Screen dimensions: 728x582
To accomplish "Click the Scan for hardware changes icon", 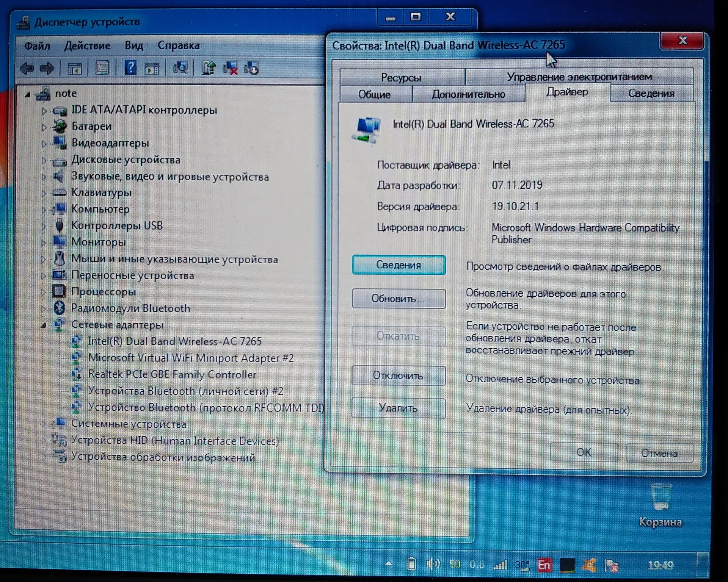I will [x=180, y=68].
